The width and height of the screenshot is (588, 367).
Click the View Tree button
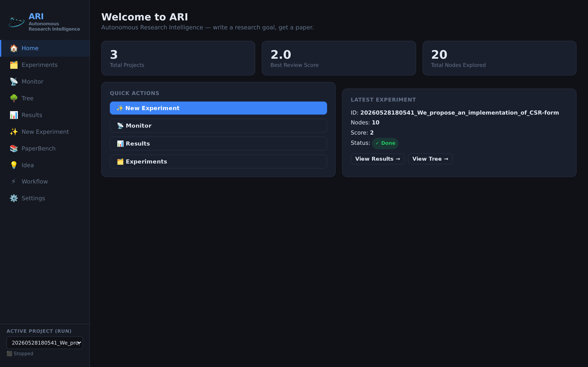(x=430, y=159)
